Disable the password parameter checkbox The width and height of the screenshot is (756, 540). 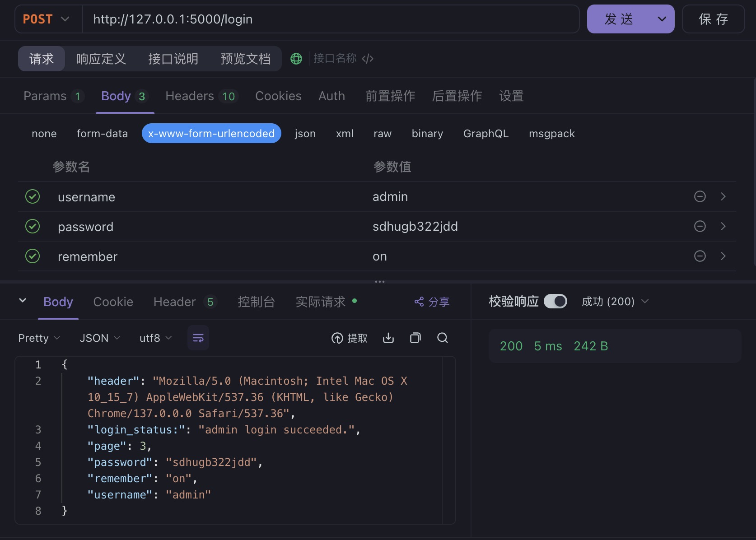point(33,226)
